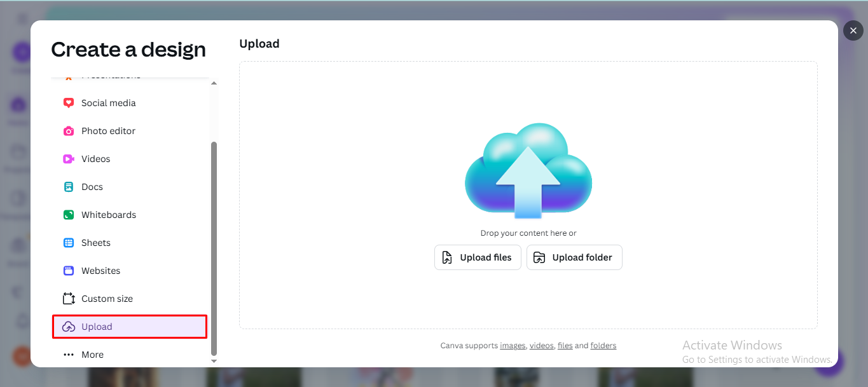The width and height of the screenshot is (868, 387).
Task: Click the Upload cloud icon in the sidebar
Action: pyautogui.click(x=69, y=326)
